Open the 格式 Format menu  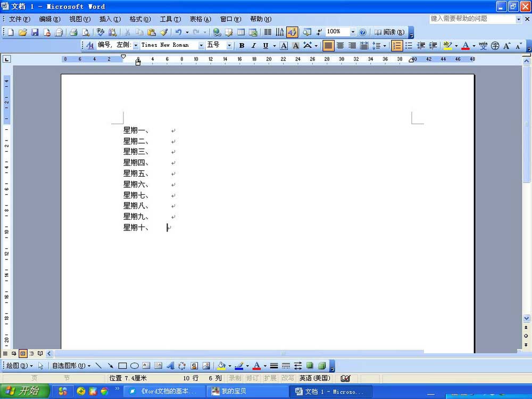coord(140,19)
